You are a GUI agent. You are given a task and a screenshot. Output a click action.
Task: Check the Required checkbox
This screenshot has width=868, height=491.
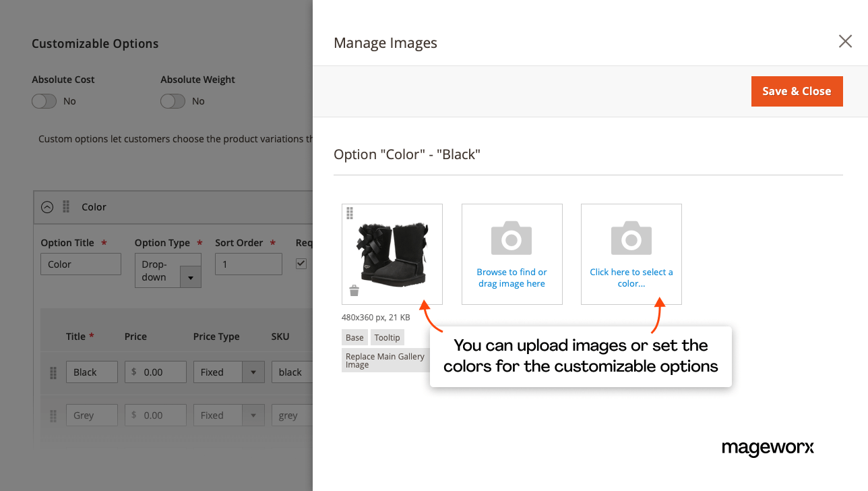(x=301, y=264)
